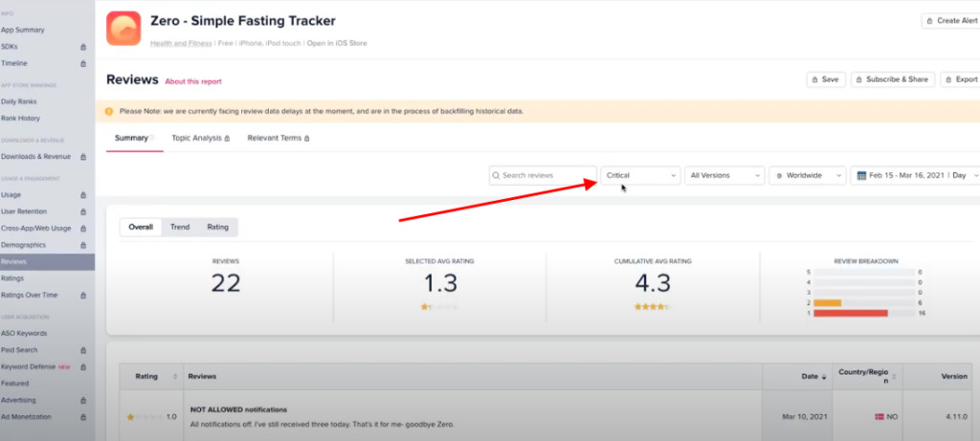Click the Date column sort arrow

pyautogui.click(x=823, y=377)
